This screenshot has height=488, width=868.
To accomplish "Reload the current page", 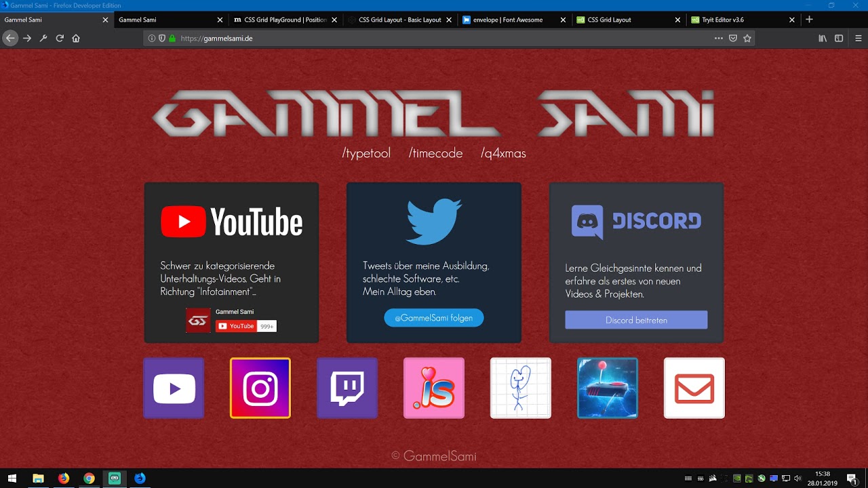I will click(x=60, y=39).
